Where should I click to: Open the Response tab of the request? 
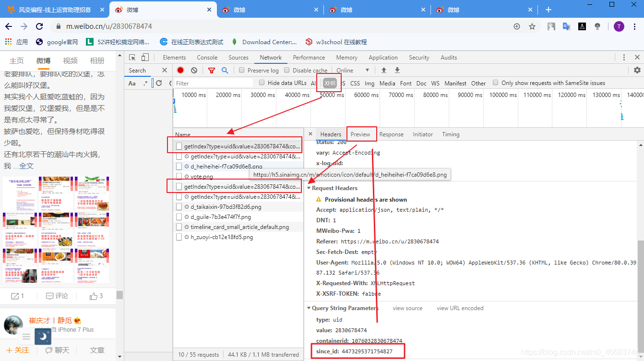[392, 134]
